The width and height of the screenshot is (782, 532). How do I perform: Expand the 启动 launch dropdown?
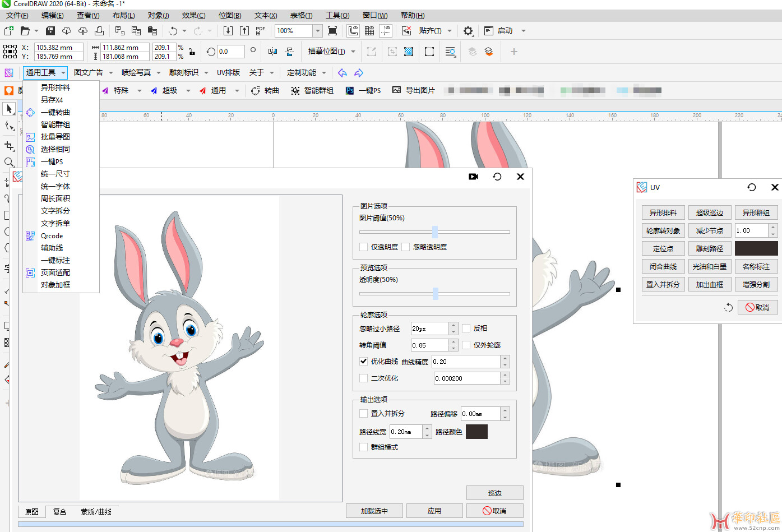[x=524, y=31]
